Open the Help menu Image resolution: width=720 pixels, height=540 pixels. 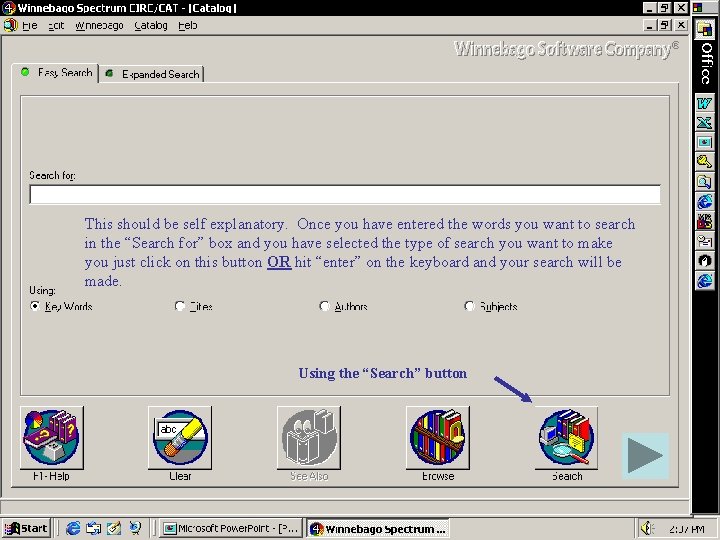188,26
